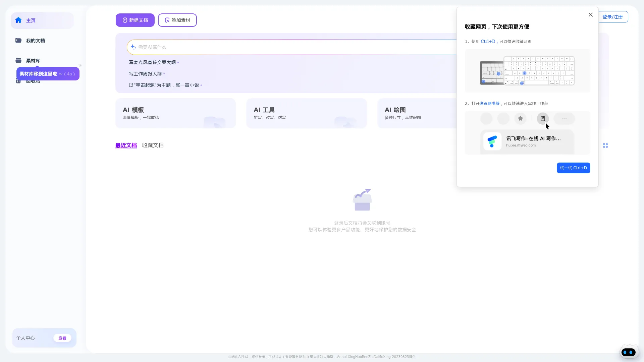This screenshot has height=362, width=644.
Task: Open the AI 模板 card
Action: point(175,113)
